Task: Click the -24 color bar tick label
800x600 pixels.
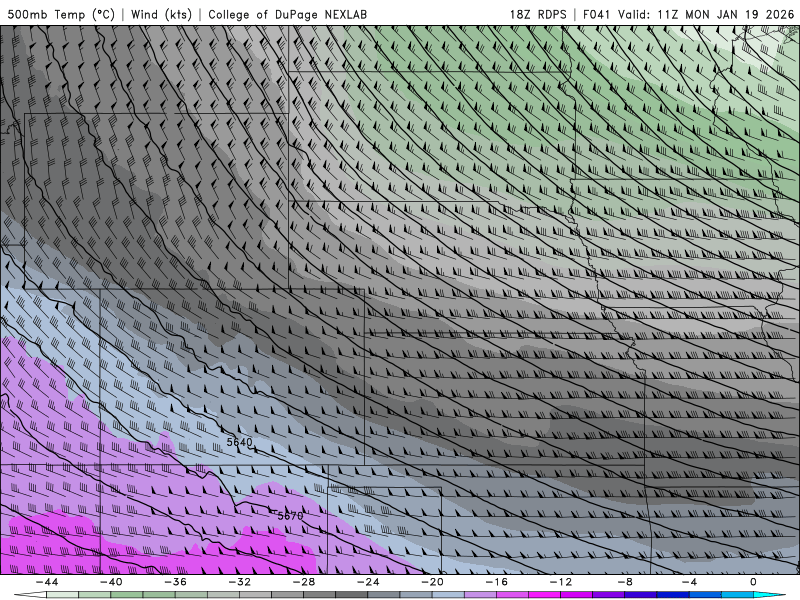Action: point(368,582)
